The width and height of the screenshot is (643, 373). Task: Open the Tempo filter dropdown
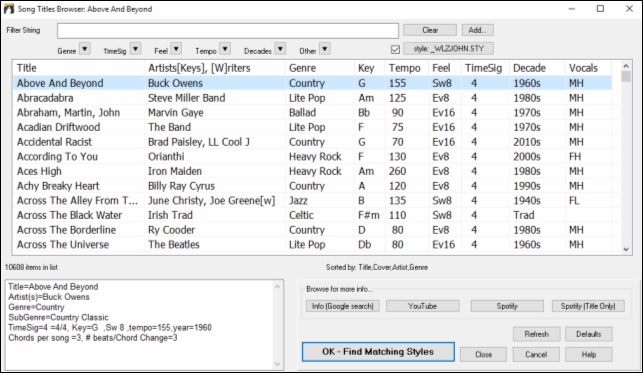click(225, 49)
